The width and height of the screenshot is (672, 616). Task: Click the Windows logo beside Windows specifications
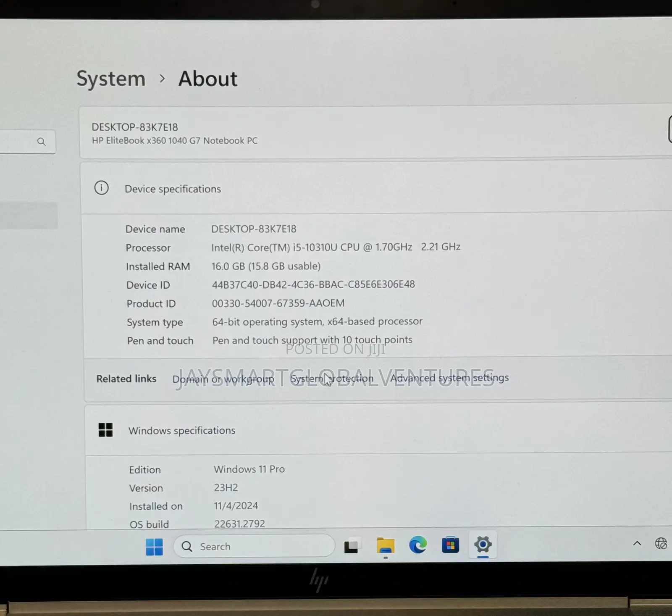point(105,430)
